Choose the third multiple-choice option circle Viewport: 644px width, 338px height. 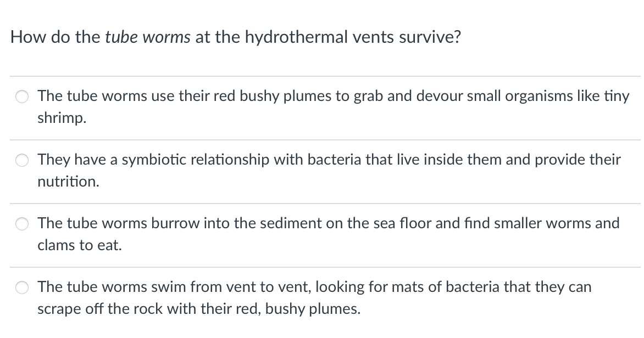click(x=22, y=224)
